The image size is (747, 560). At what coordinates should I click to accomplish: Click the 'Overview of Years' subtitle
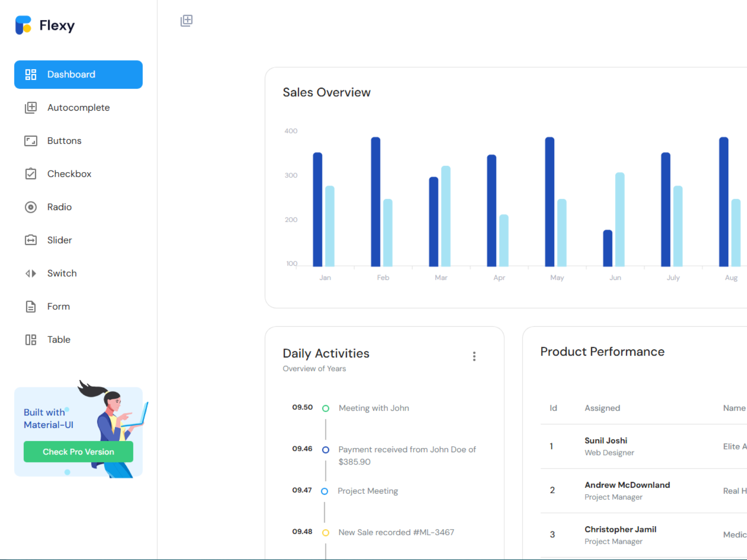click(x=314, y=369)
